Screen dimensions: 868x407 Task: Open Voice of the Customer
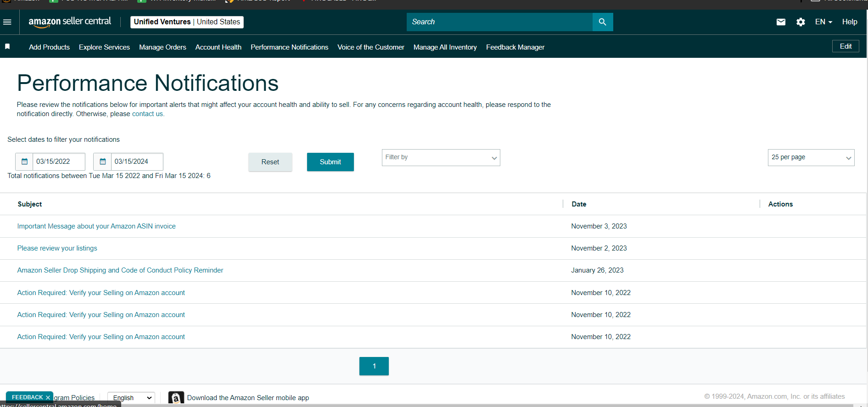coord(371,47)
